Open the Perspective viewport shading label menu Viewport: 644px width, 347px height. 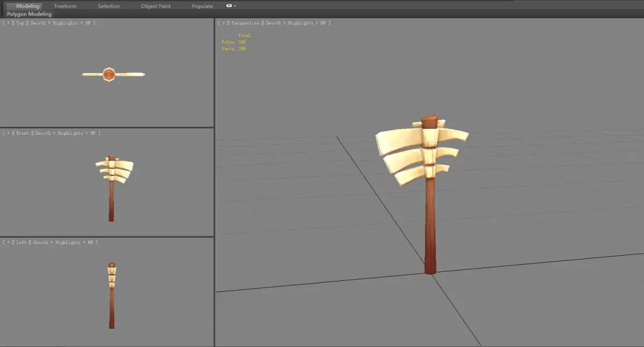tap(296, 23)
